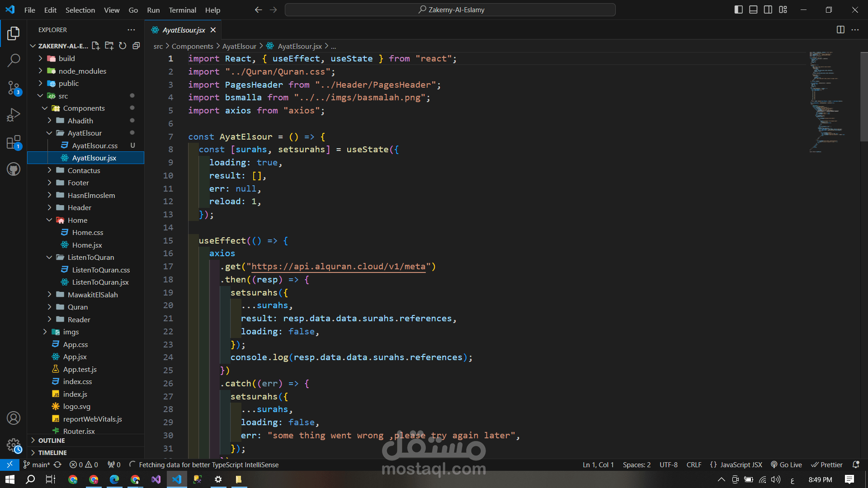This screenshot has width=868, height=488.
Task: Split the editor to the right
Action: pyautogui.click(x=840, y=30)
